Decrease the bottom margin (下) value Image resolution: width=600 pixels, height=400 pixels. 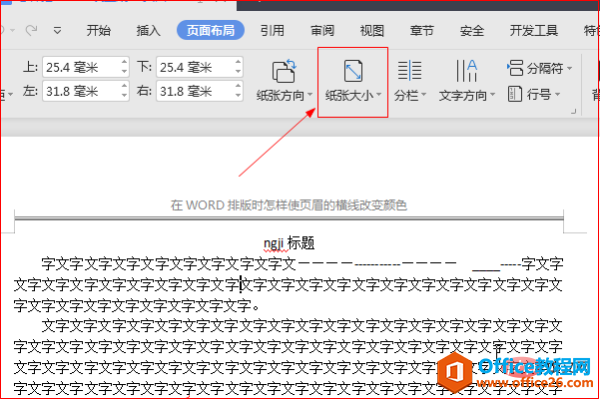[238, 73]
